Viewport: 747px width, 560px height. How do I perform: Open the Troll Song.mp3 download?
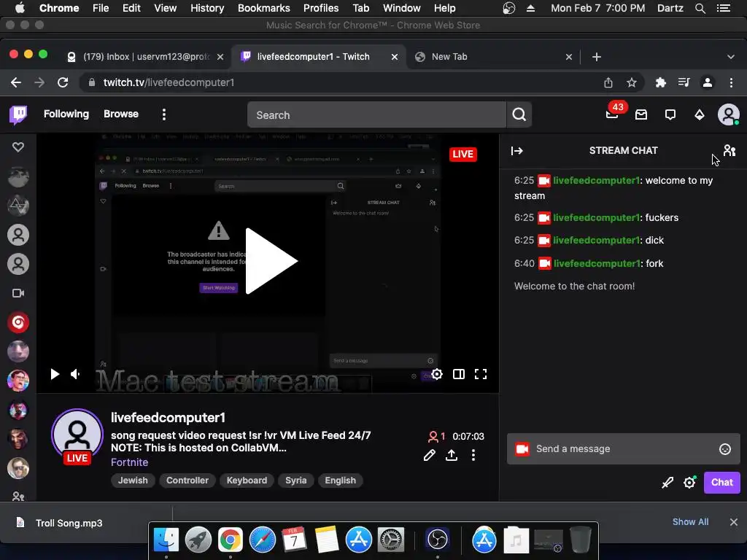pos(69,524)
